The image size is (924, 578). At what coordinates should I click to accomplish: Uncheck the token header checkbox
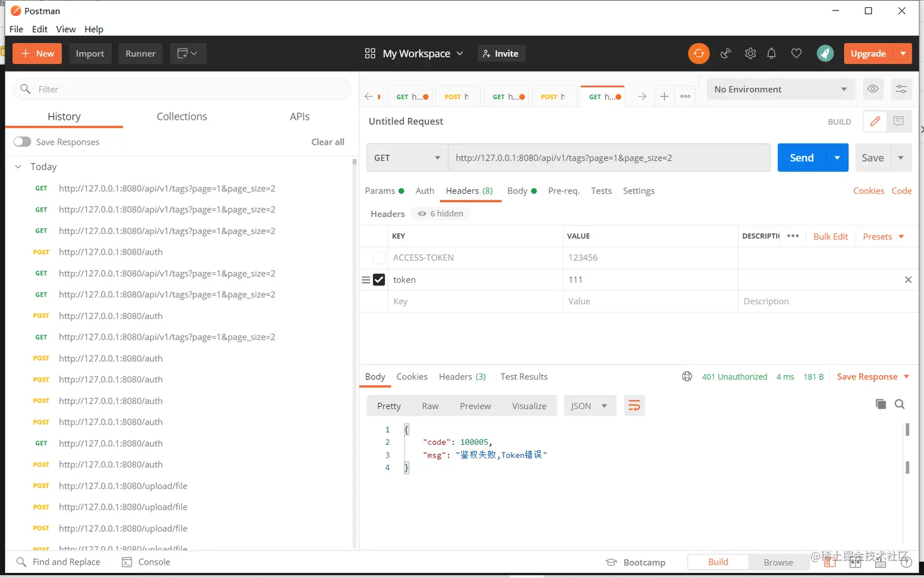pos(379,280)
